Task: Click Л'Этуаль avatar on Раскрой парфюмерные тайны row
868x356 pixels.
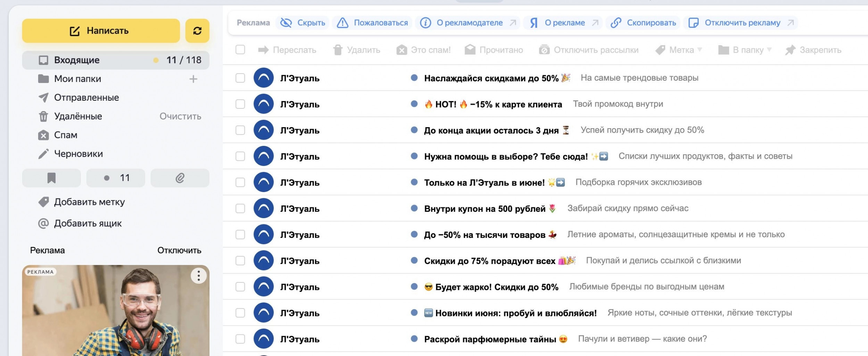Action: coord(264,339)
